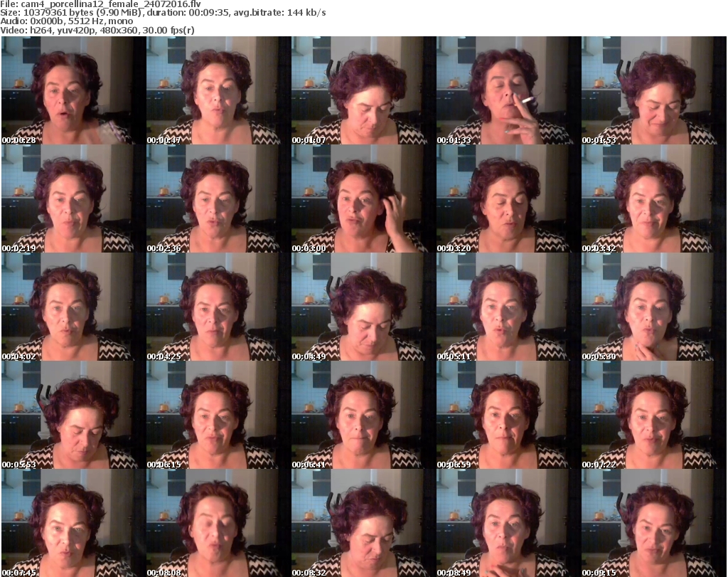Choose the frame stamped 00:01:53
Screen dimensions: 728x577
(654, 90)
